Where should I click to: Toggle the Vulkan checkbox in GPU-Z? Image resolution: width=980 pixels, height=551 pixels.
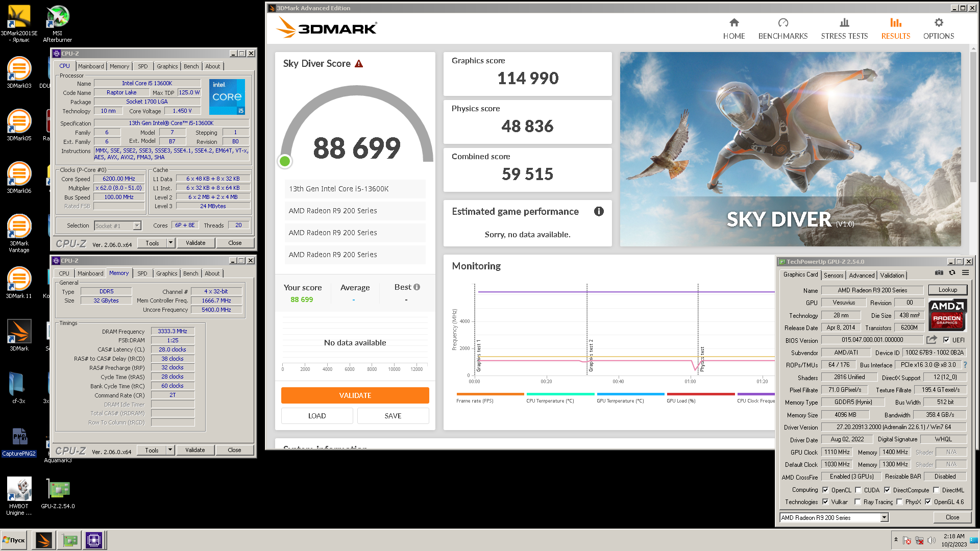(x=825, y=502)
